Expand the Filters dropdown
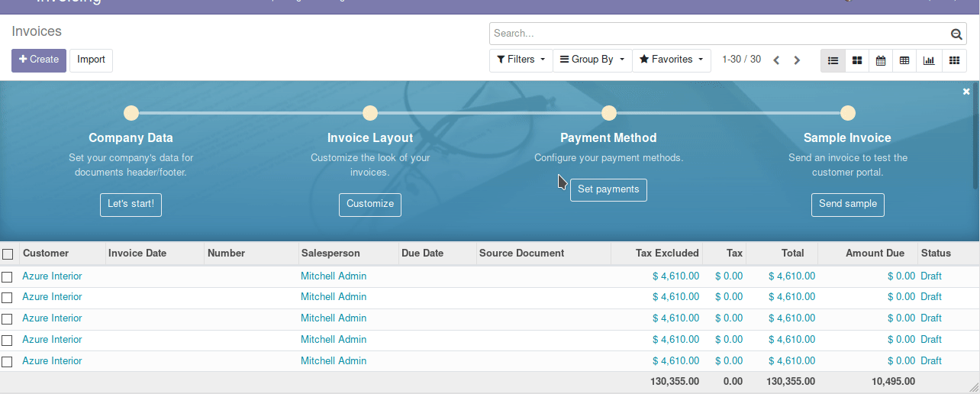Image resolution: width=980 pixels, height=394 pixels. point(521,60)
